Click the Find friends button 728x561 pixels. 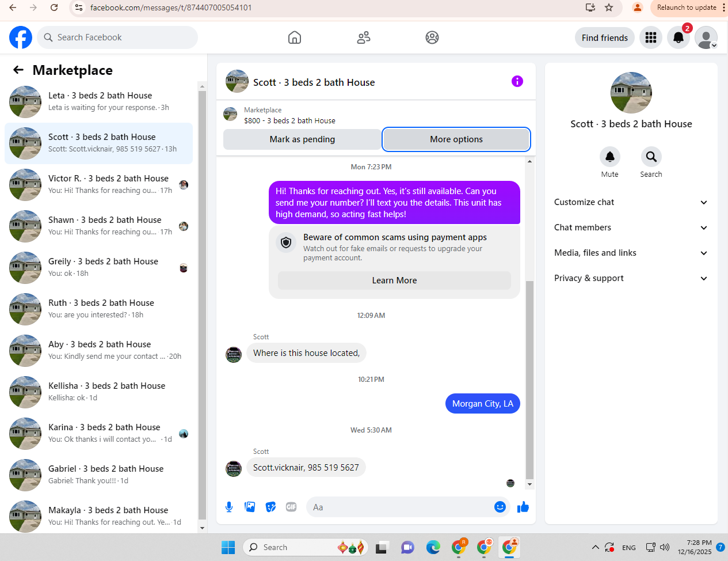tap(605, 37)
